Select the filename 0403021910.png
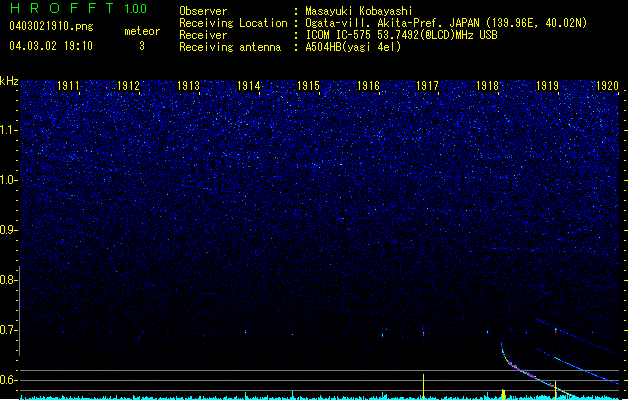 tap(51, 27)
